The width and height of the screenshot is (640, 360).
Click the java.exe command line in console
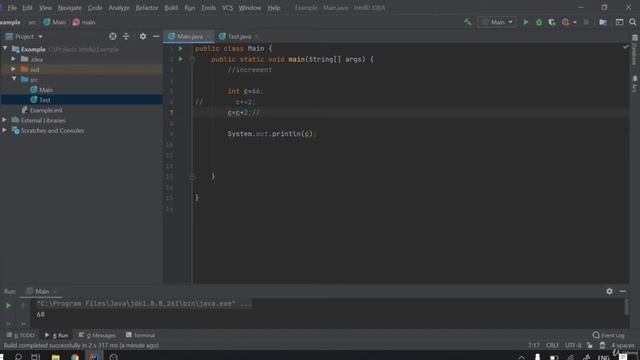tap(144, 304)
